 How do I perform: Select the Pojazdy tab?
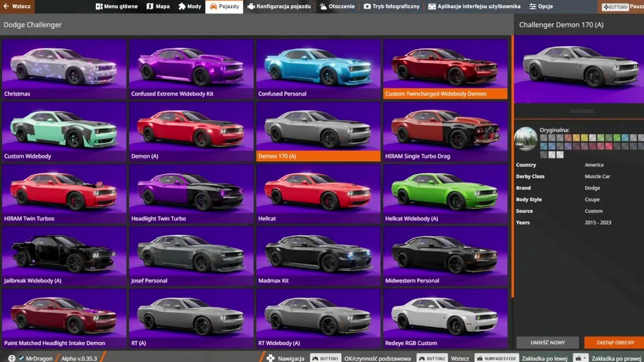point(224,7)
